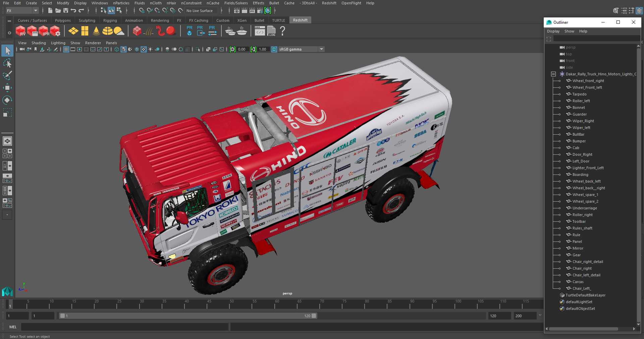Viewport: 644px width, 339px height.
Task: Click the MEL command line label
Action: tap(13, 327)
